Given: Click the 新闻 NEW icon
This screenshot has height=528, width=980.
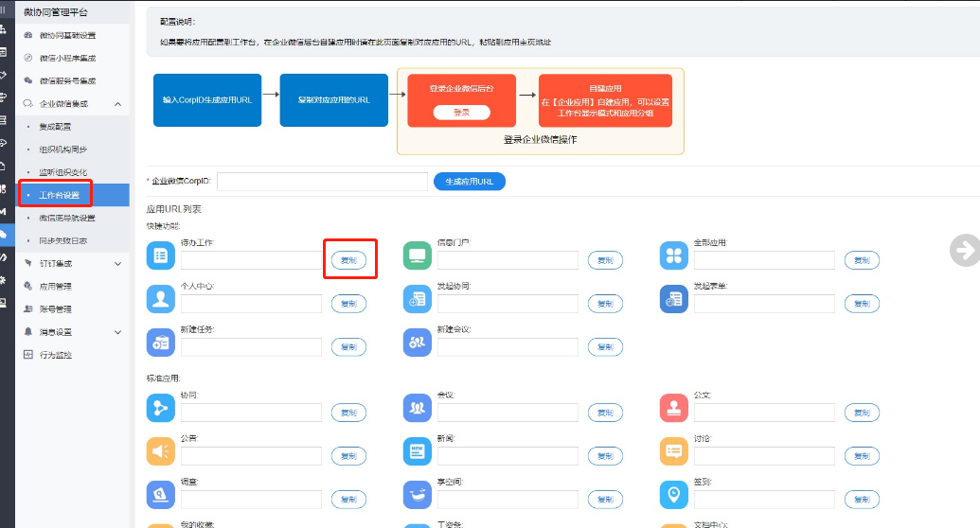Looking at the screenshot, I should (417, 451).
